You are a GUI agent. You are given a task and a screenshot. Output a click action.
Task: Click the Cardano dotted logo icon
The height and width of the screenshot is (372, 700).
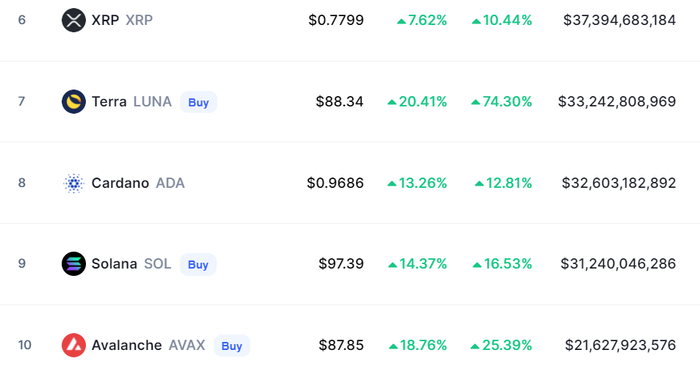point(74,183)
